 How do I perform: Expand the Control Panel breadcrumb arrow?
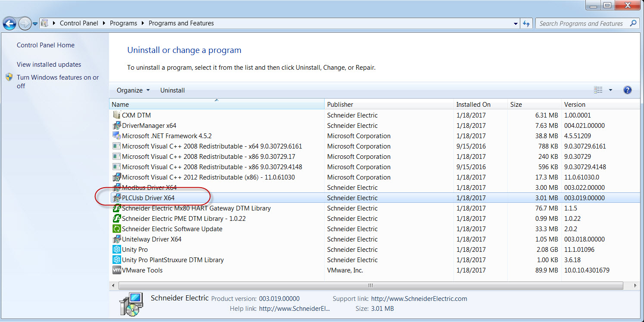point(104,23)
